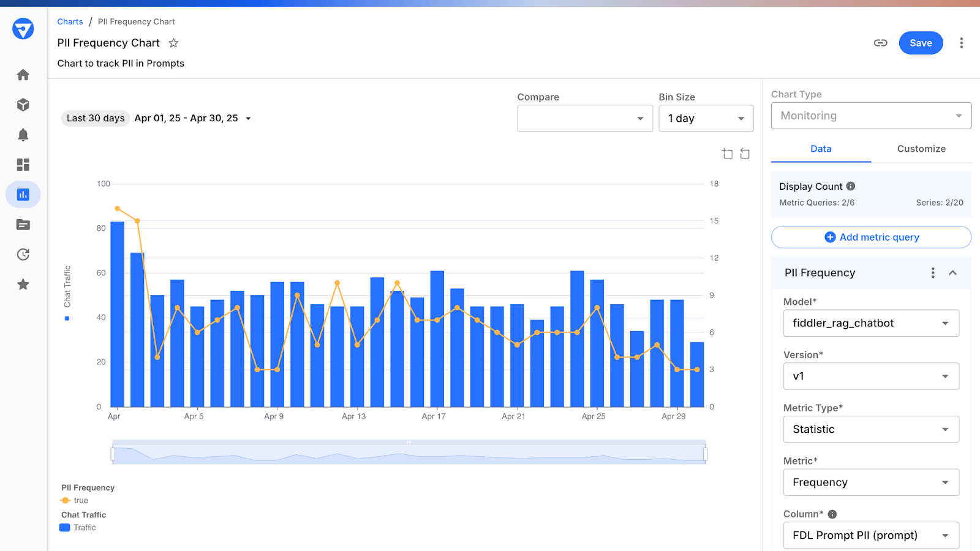Click the Fiddler logo icon
This screenshot has height=551, width=980.
(x=23, y=29)
